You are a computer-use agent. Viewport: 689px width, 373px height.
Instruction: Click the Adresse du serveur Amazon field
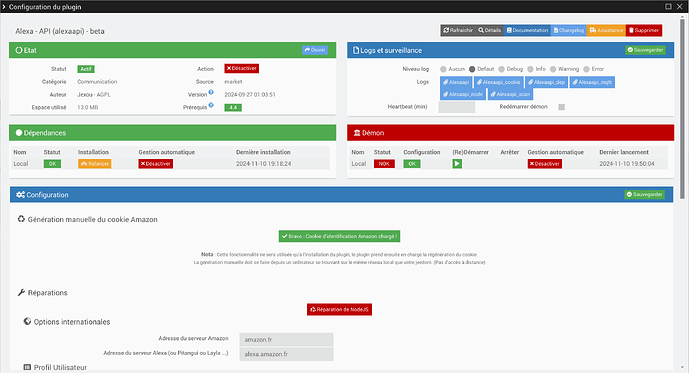[x=286, y=339]
